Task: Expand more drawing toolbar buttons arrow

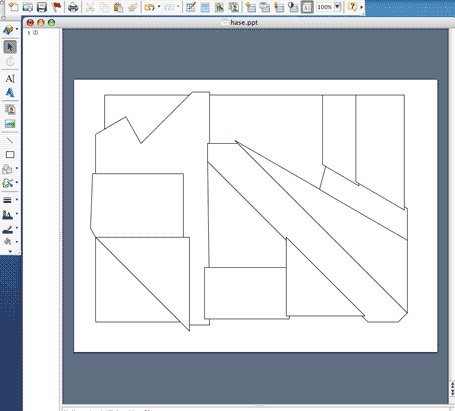Action: [x=10, y=251]
